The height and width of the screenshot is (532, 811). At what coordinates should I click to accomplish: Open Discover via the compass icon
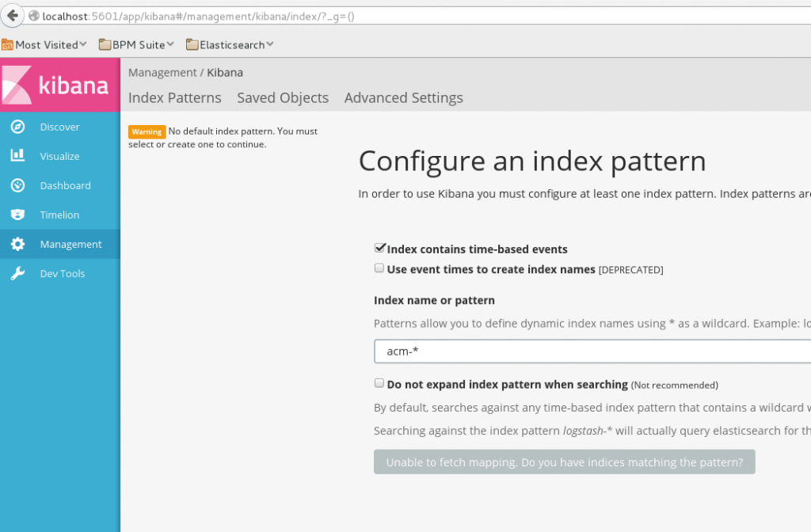17,127
